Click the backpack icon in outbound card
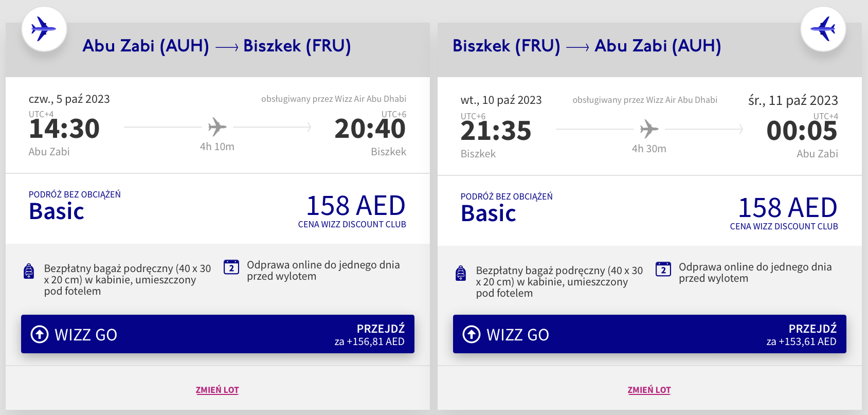Viewport: 868px width, 415px height. [x=29, y=271]
